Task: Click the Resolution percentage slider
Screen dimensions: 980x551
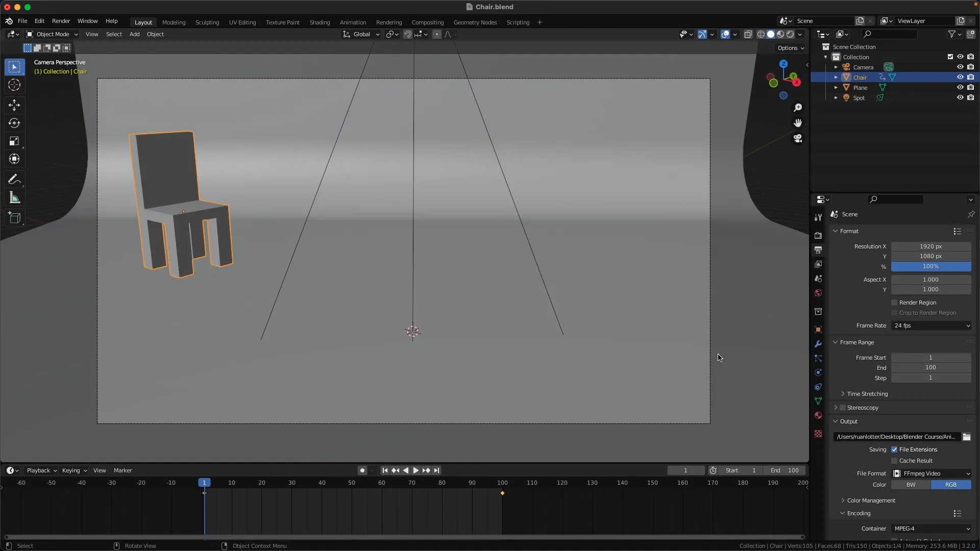Action: click(x=930, y=266)
